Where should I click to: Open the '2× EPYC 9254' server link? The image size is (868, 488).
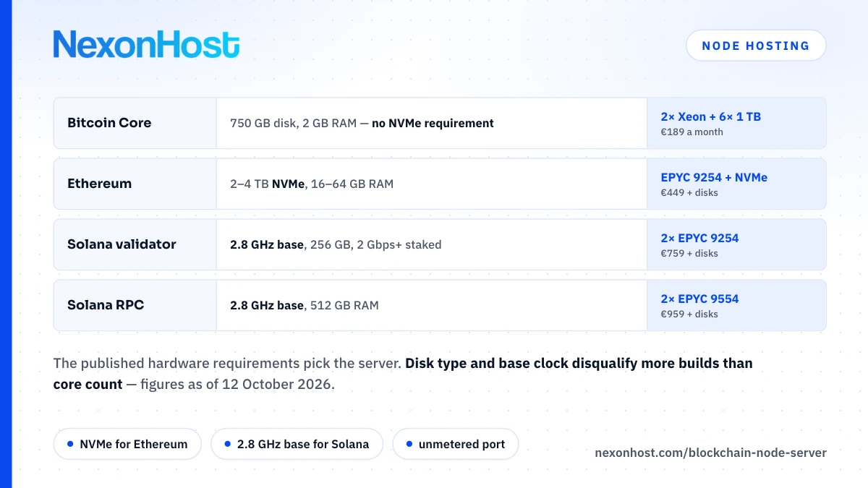click(699, 238)
